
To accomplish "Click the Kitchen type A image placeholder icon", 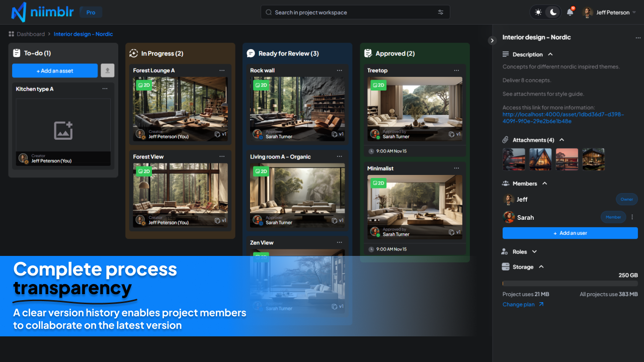I will point(63,131).
